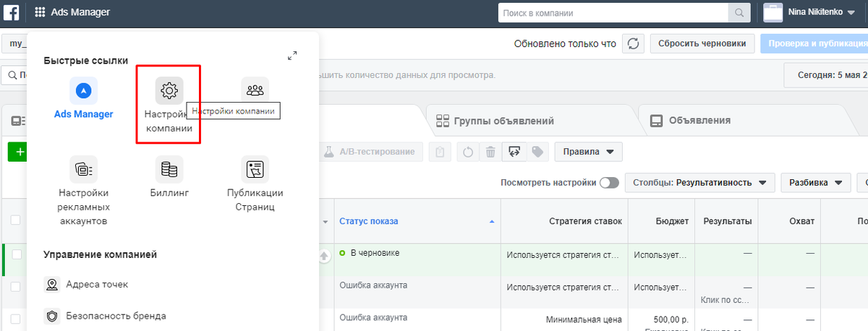This screenshot has height=331, width=868.
Task: Click in the Поиск в компании search field
Action: (x=613, y=13)
